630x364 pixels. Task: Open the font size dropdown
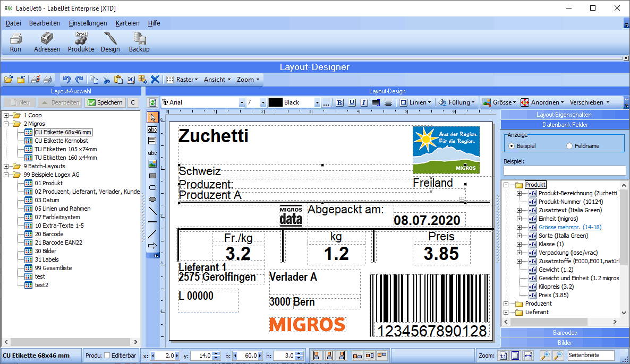[263, 103]
